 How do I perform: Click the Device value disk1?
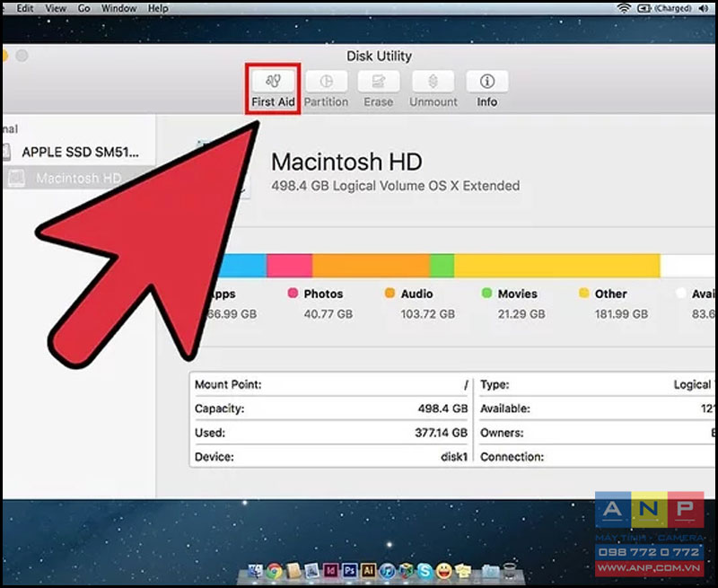454,457
